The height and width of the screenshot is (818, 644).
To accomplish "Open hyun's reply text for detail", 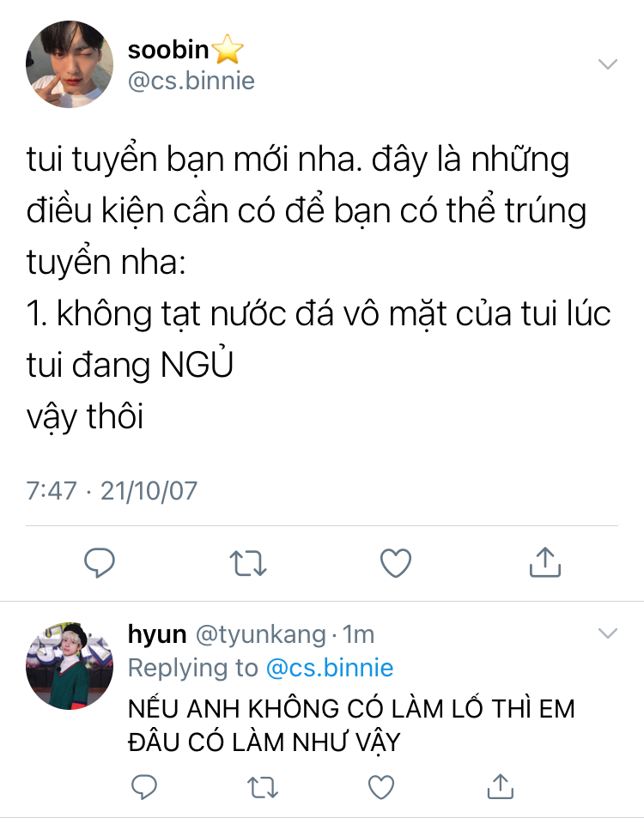I will click(x=351, y=725).
